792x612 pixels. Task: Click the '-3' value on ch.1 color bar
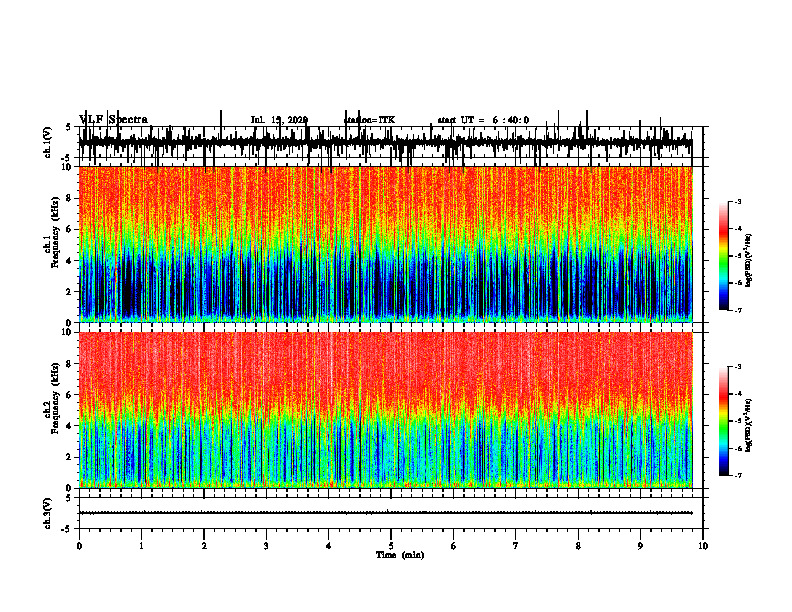click(738, 202)
